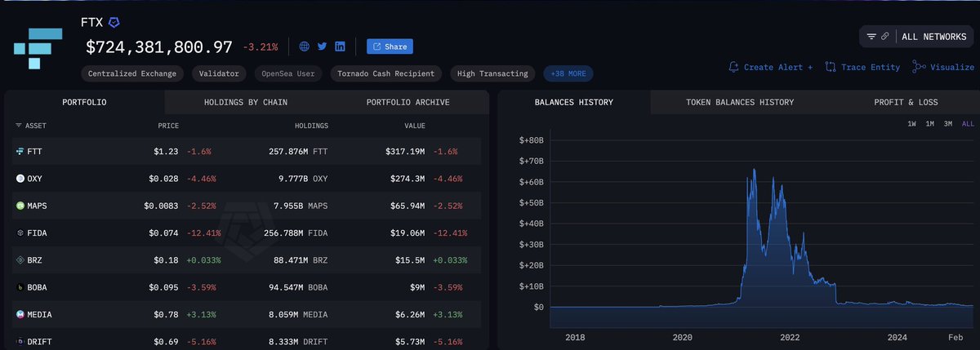Click the link icon beside All Networks
Viewport: 980px width, 350px height.
tap(885, 37)
